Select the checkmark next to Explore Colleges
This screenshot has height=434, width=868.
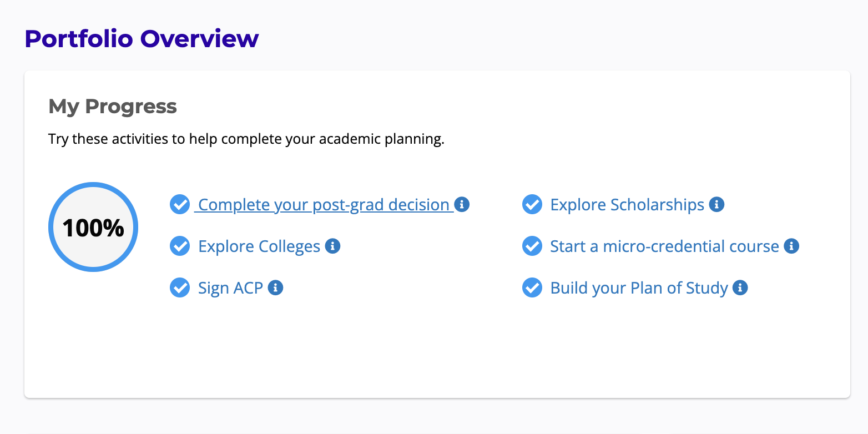(x=180, y=246)
